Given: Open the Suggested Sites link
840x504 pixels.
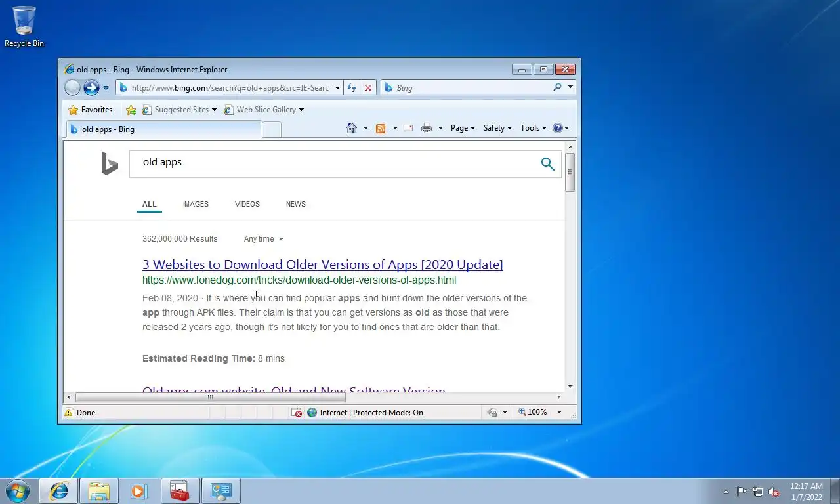Looking at the screenshot, I should tap(178, 110).
